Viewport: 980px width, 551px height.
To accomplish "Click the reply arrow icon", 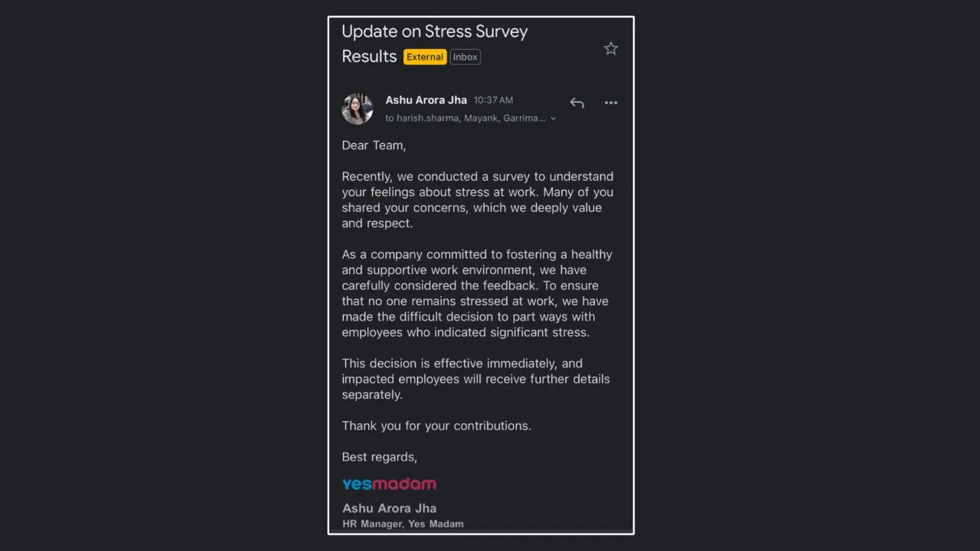I will point(577,103).
